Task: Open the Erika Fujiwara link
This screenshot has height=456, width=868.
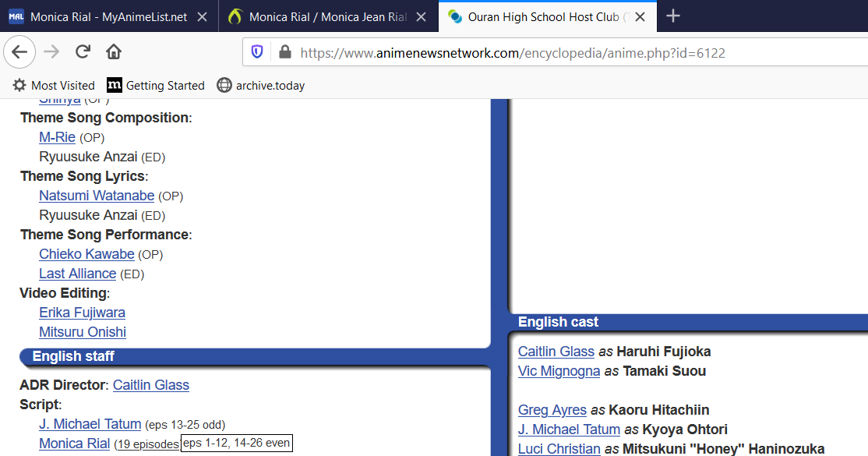Action: 82,313
